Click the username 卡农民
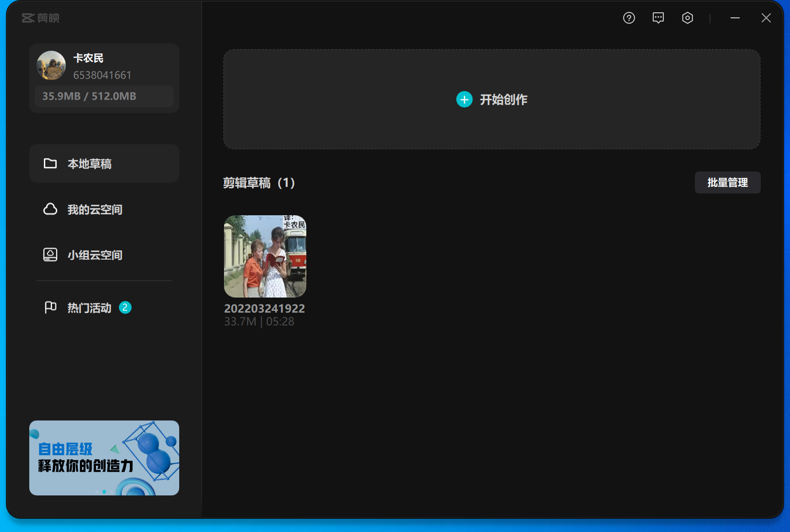This screenshot has height=532, width=790. click(x=88, y=58)
